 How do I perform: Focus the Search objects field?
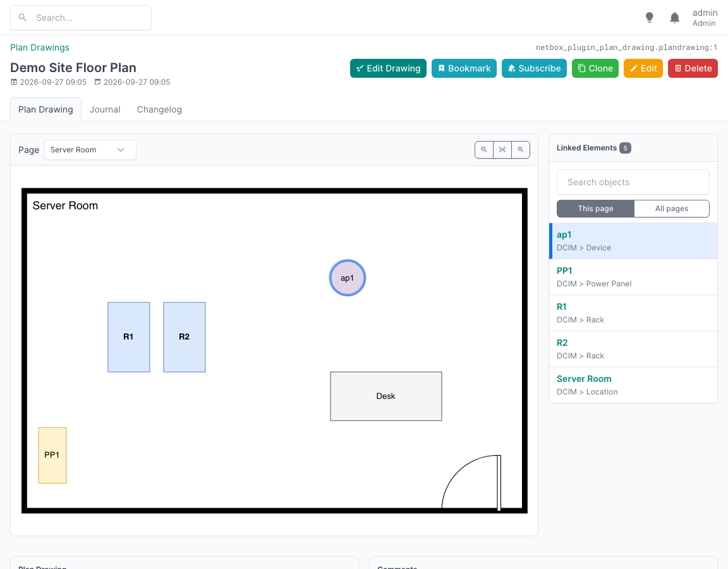coord(633,182)
